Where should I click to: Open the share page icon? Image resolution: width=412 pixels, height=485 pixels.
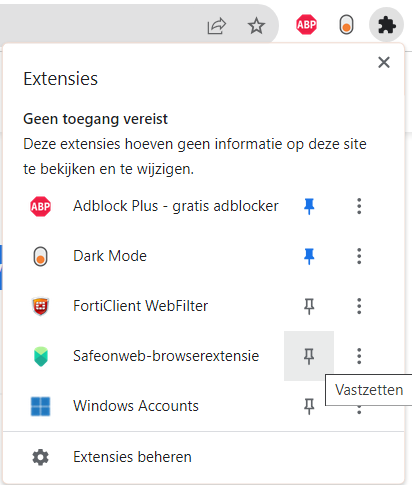217,26
